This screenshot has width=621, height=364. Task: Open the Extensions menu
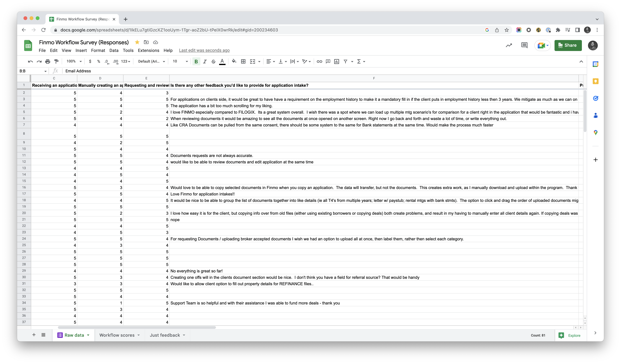click(148, 51)
